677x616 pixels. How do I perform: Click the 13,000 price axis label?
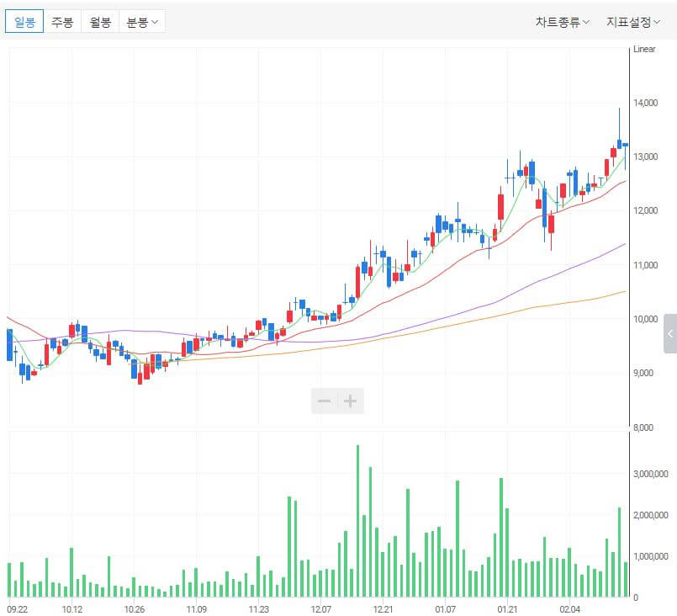[646, 157]
